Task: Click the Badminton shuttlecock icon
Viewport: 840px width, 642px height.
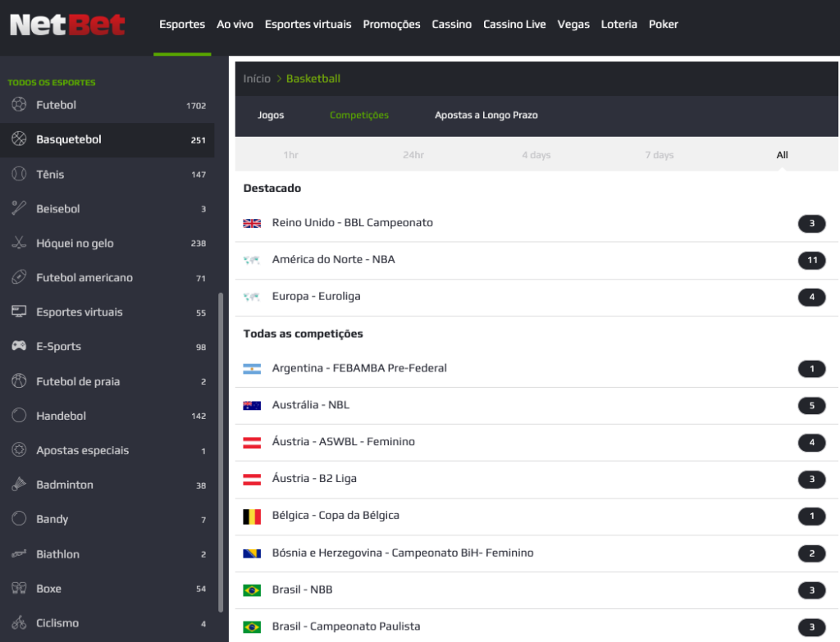Action: [x=19, y=484]
